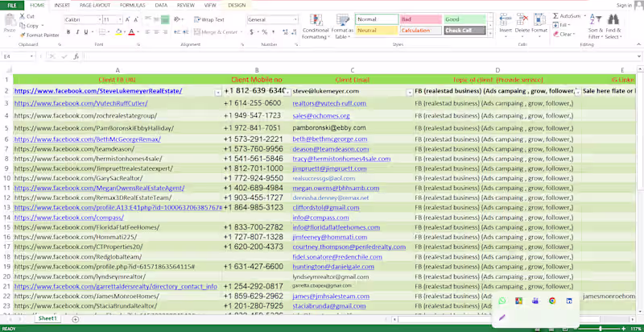Apply the Bad cell style swatch
The image size is (644, 332).
[420, 19]
